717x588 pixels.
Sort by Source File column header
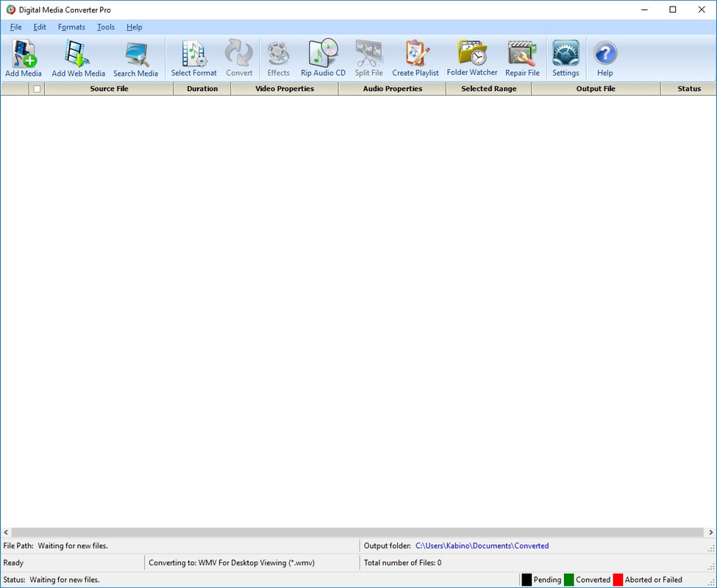point(110,89)
